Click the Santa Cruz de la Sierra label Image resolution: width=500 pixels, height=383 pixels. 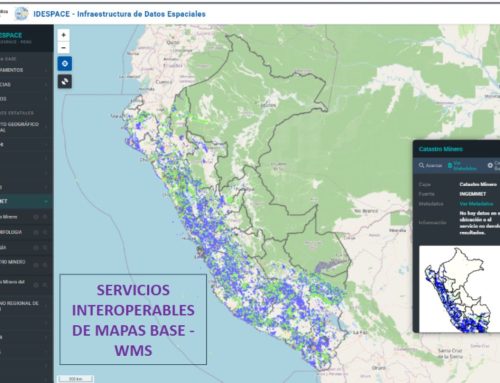(x=450, y=354)
